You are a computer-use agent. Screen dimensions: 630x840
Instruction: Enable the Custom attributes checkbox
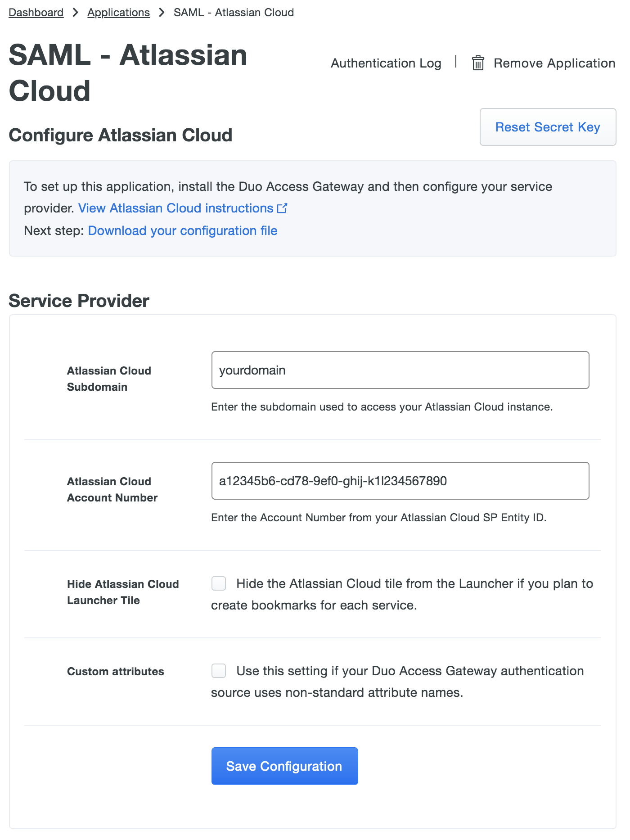218,670
